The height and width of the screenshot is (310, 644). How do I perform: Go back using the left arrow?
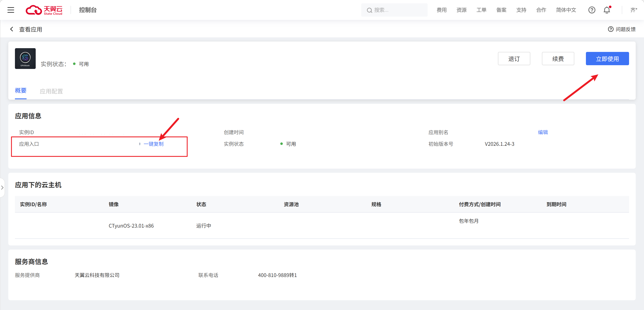tap(11, 29)
